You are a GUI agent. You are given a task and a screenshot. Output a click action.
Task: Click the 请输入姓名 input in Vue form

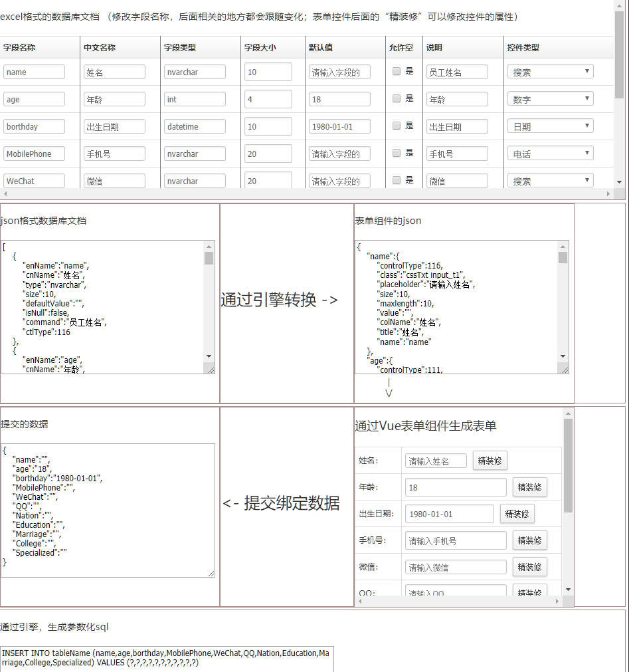coord(436,461)
